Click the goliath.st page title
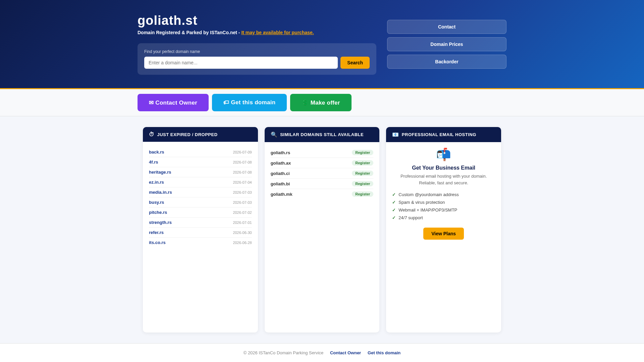Screen dimensions: 644x362 pos(167,20)
